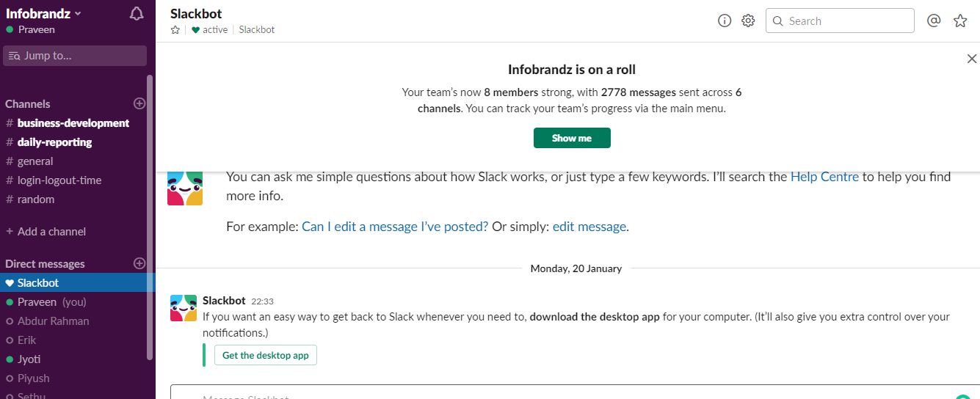Add a channel via Channels plus icon
The height and width of the screenshot is (399, 980).
click(x=139, y=103)
